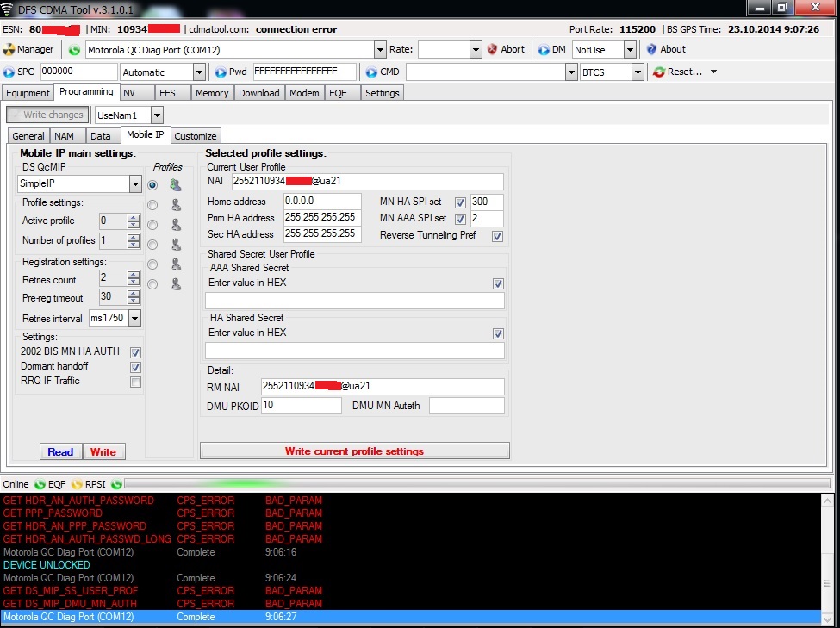Click the Retries count stepper
Screen dimensions: 840x628
point(134,278)
